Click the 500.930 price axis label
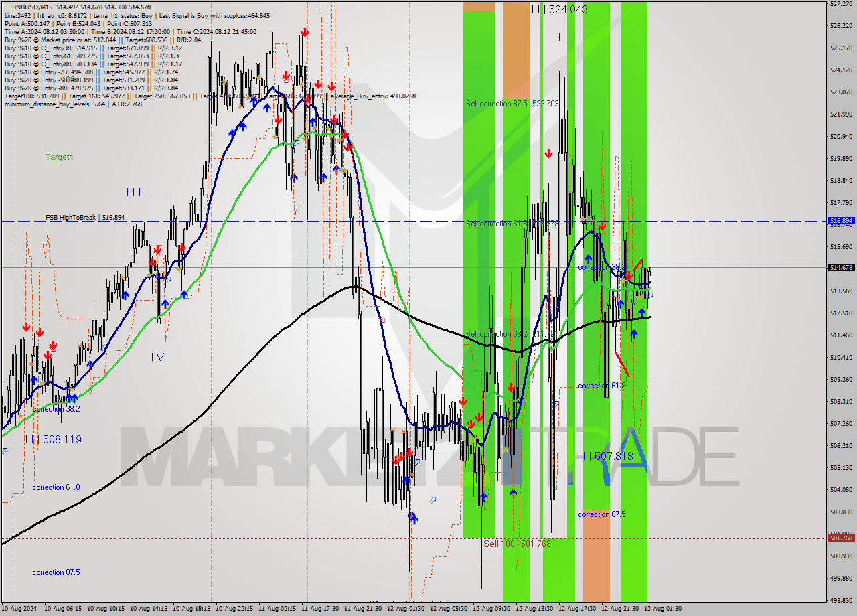857x616 pixels. point(841,556)
